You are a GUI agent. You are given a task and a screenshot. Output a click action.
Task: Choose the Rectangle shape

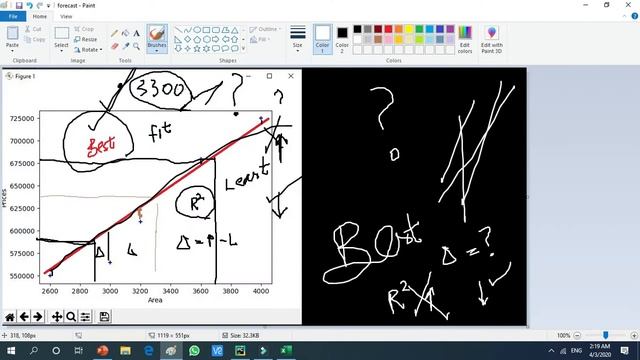tap(207, 30)
